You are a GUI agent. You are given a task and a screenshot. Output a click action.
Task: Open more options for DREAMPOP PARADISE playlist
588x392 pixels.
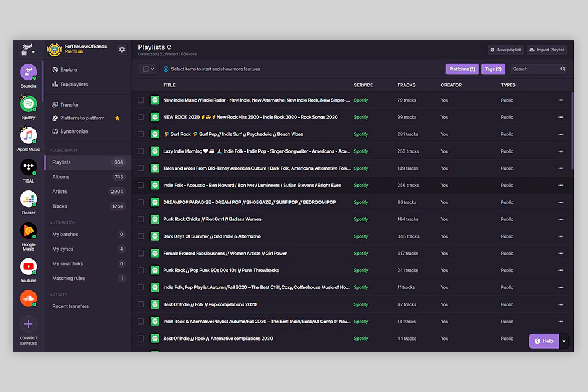click(x=560, y=202)
